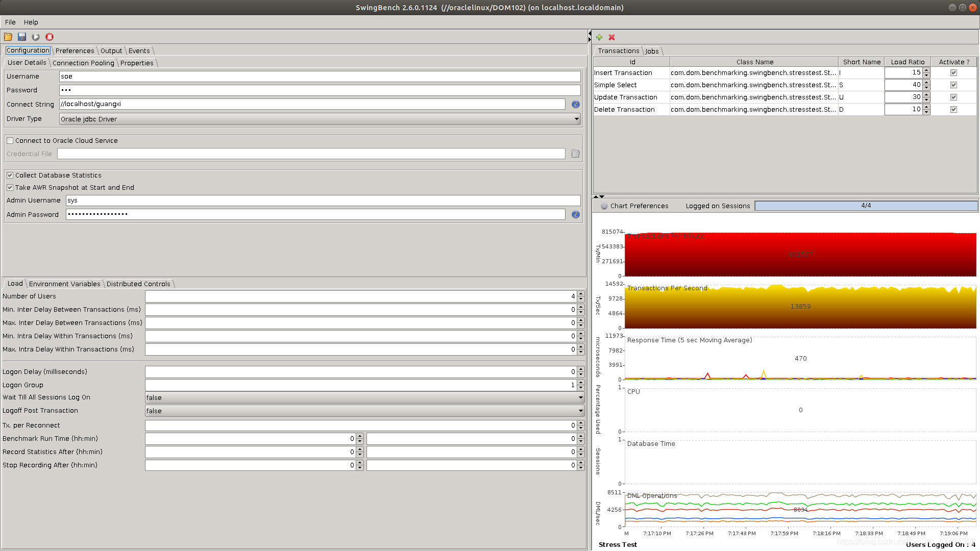Increase Logon Group spinner value
This screenshot has height=551, width=980.
pyautogui.click(x=581, y=383)
